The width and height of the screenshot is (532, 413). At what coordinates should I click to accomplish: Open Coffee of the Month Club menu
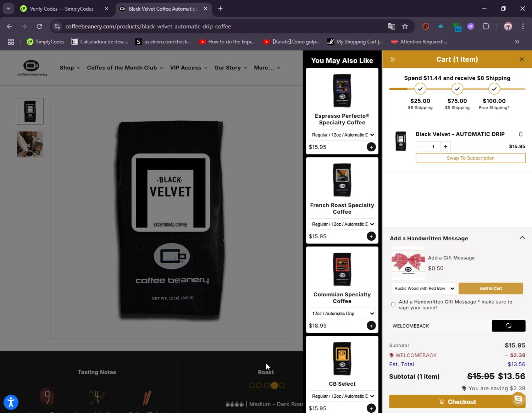click(x=125, y=68)
